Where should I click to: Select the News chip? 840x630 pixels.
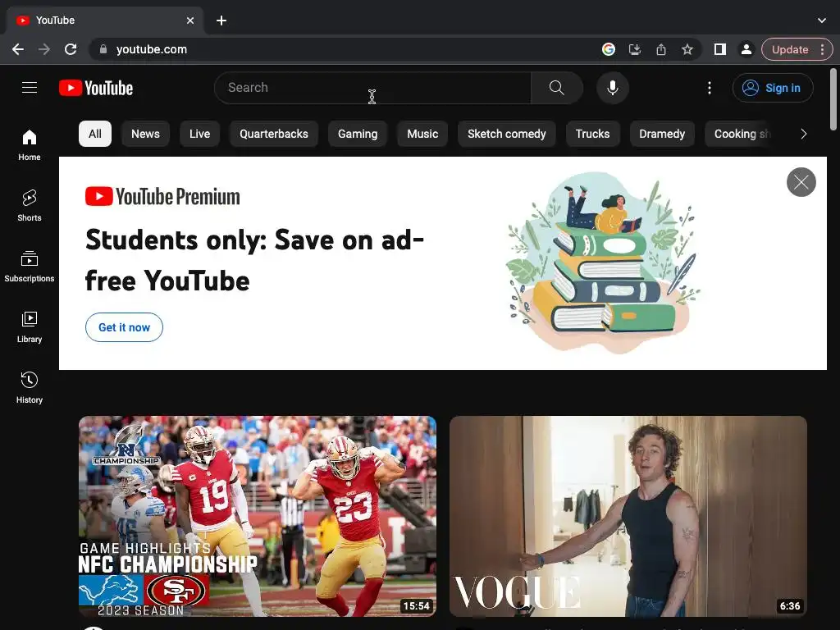146,134
